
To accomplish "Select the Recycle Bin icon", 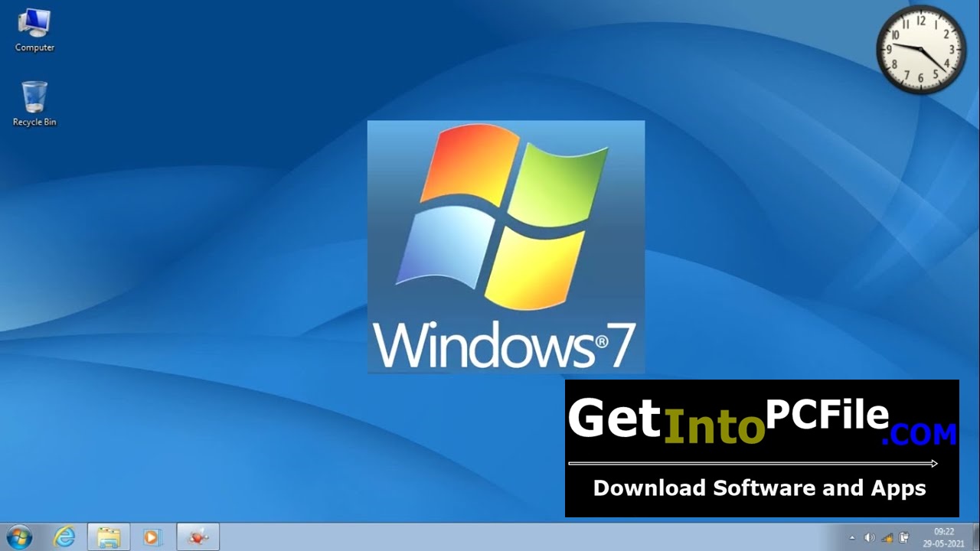I will click(34, 104).
